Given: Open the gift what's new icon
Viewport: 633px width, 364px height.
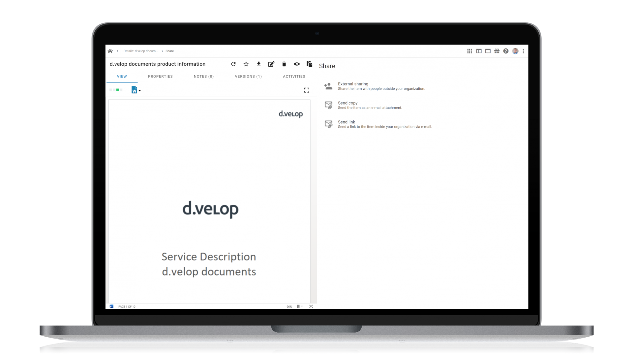Looking at the screenshot, I should pyautogui.click(x=497, y=51).
